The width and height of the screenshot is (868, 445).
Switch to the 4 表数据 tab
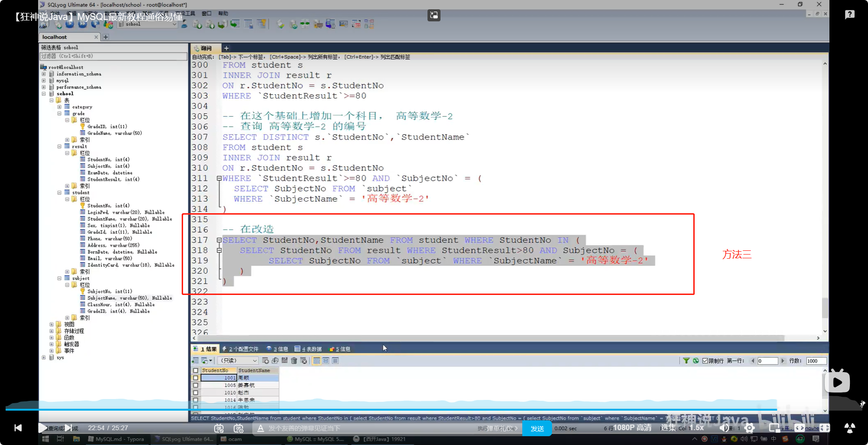pos(308,349)
